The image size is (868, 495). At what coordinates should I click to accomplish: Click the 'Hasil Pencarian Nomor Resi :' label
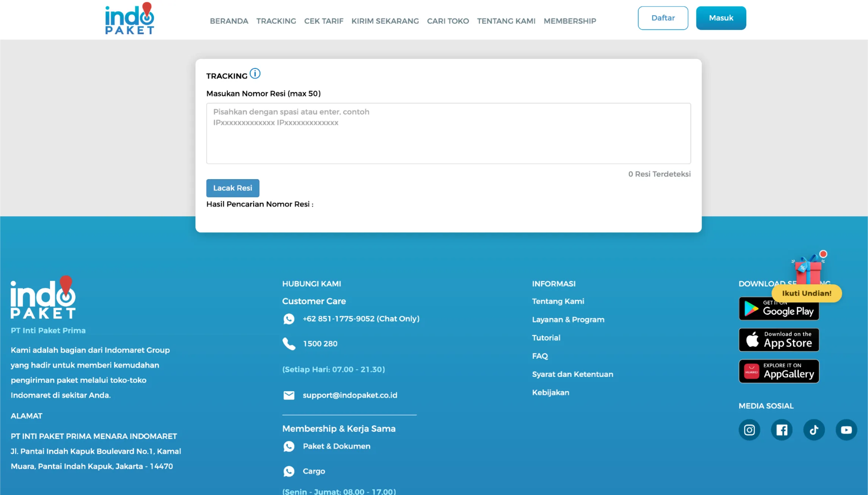point(260,205)
